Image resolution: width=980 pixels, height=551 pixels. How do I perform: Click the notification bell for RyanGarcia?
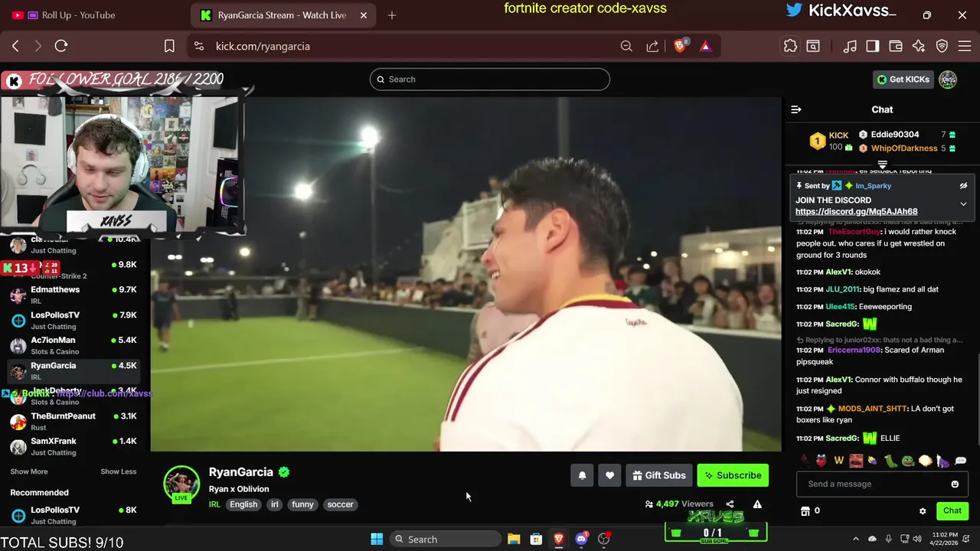coord(582,475)
